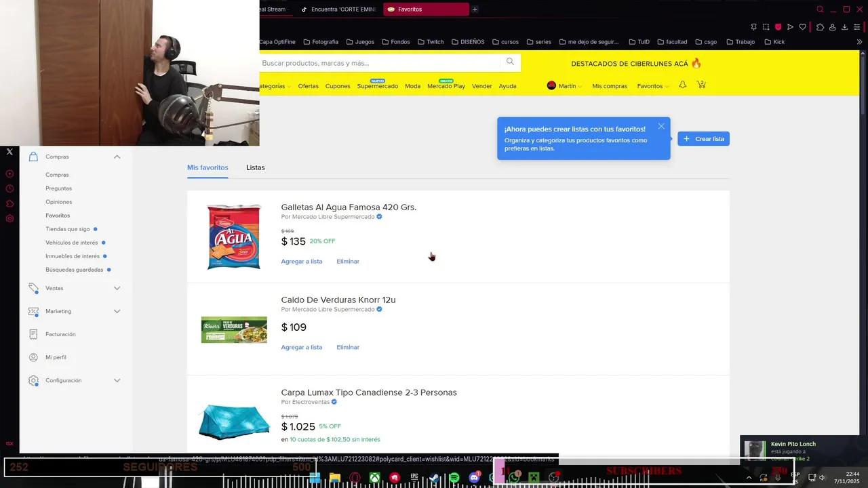Open the shopping cart
This screenshot has height=488, width=868.
[701, 85]
